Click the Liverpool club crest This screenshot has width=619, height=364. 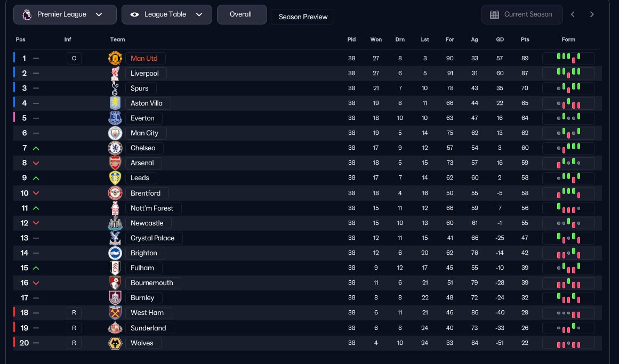115,73
